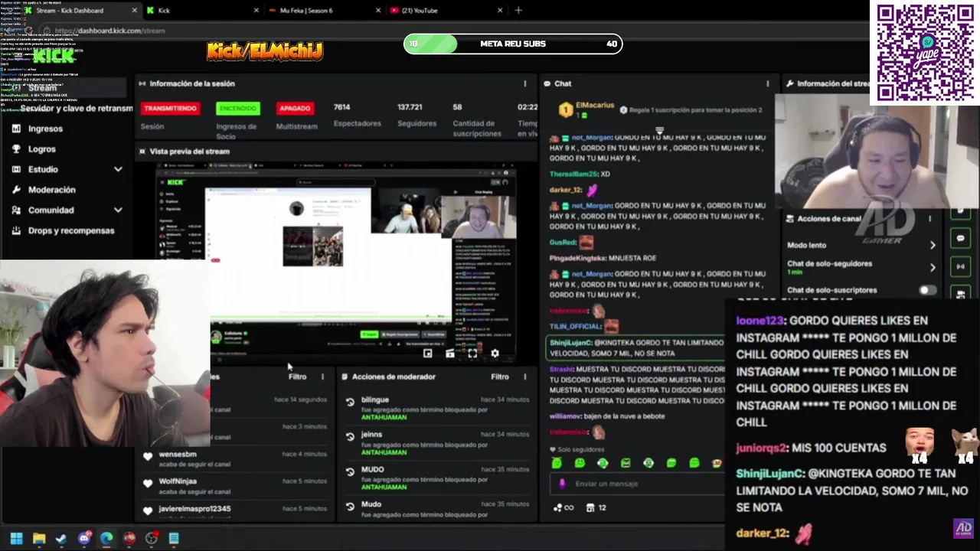Image resolution: width=980 pixels, height=551 pixels.
Task: Open Windows Start menu
Action: pos(16,539)
